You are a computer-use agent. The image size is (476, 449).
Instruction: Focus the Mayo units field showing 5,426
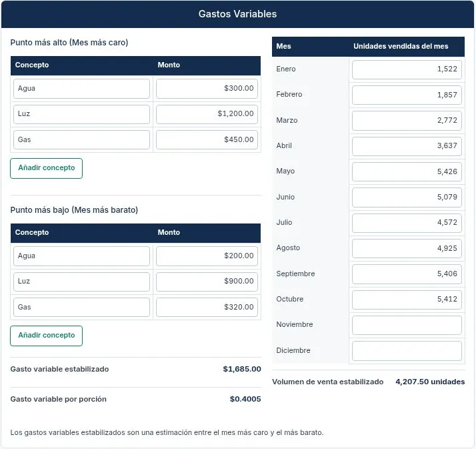click(x=407, y=171)
